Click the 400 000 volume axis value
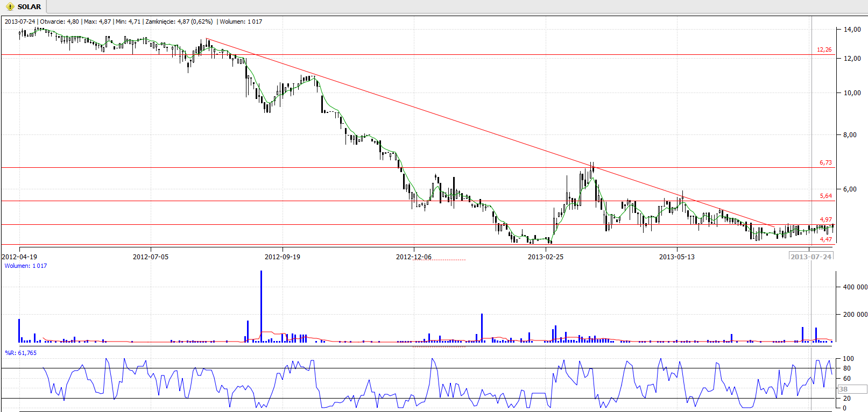The height and width of the screenshot is (412, 868). pos(855,287)
